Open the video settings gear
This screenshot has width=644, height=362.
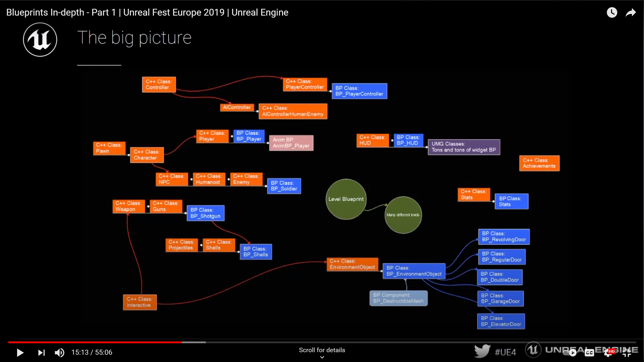pos(608,353)
